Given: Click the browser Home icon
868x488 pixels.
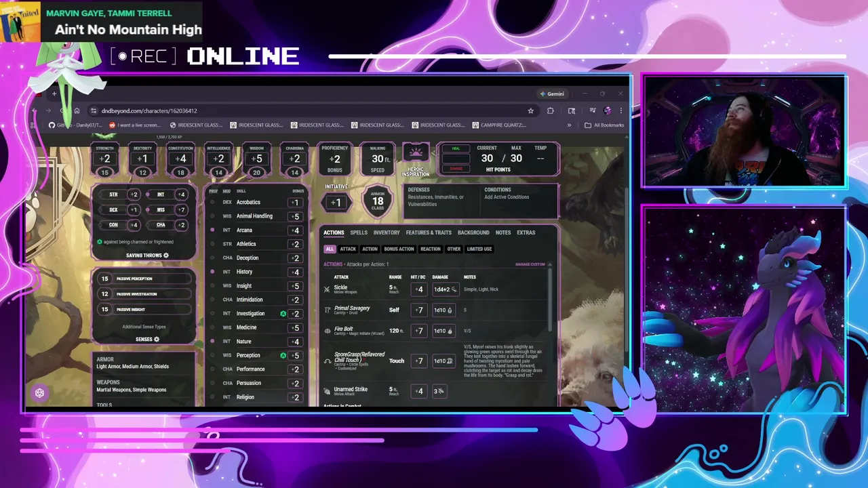Looking at the screenshot, I should tap(77, 110).
